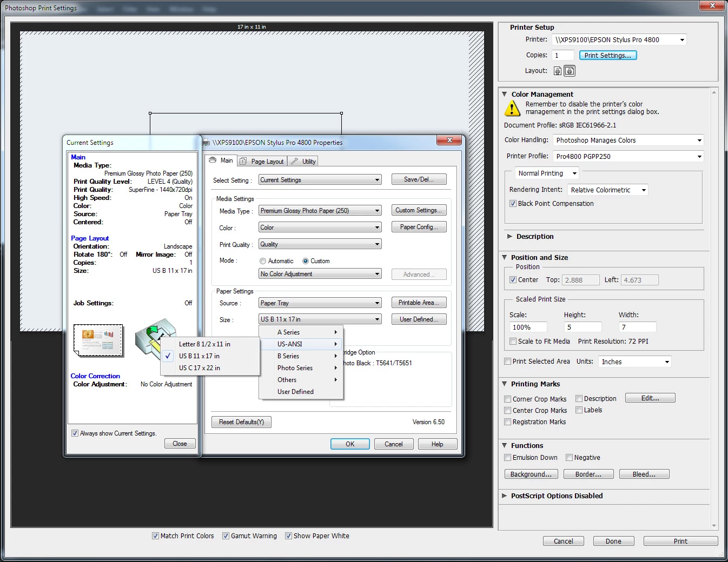The height and width of the screenshot is (562, 728).
Task: Enable Center Crop Marks
Action: (507, 411)
